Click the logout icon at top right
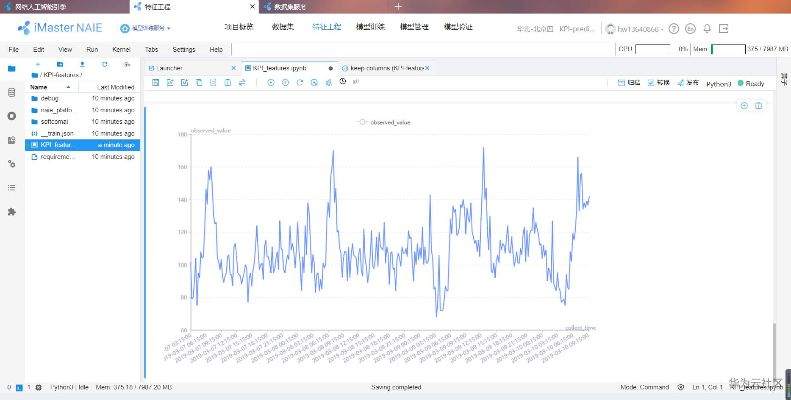The height and width of the screenshot is (400, 791). [x=723, y=28]
